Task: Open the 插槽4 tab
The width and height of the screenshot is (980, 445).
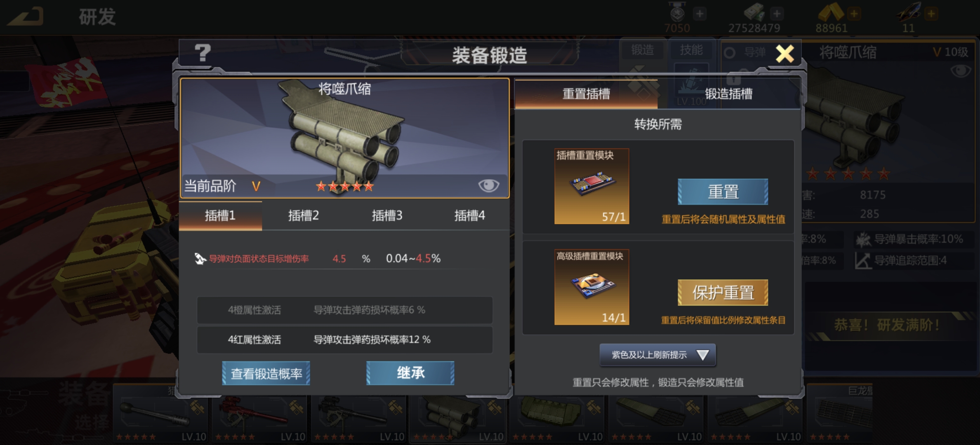Action: [x=469, y=215]
